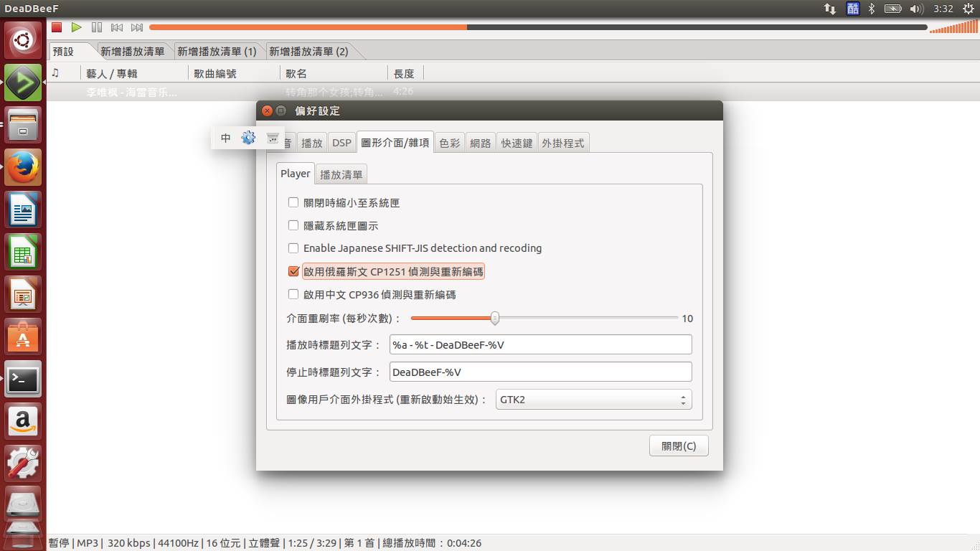
Task: Skip to the previous track
Action: click(117, 27)
